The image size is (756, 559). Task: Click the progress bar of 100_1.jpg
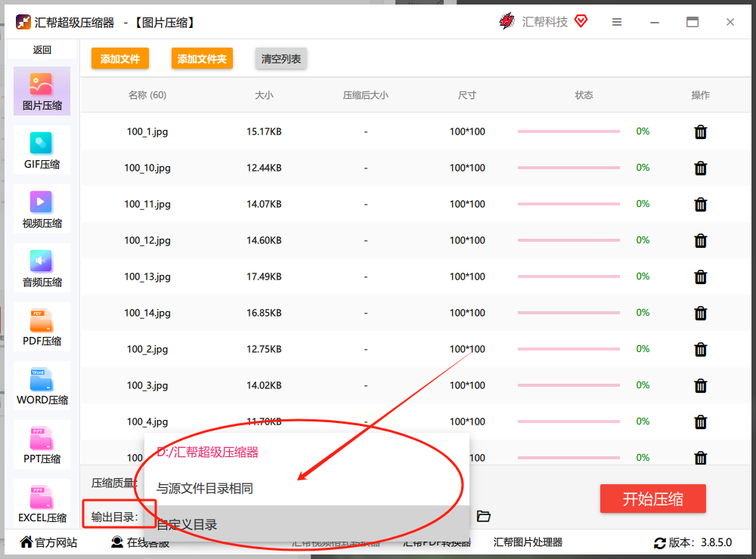coord(569,131)
